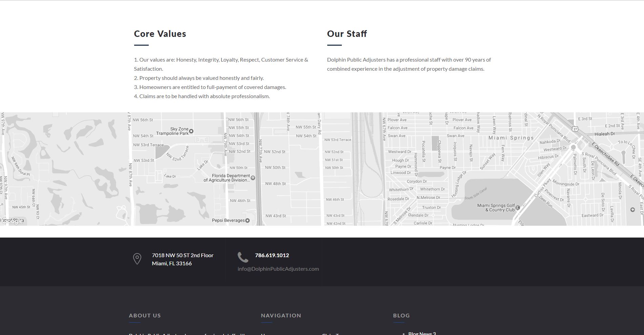The width and height of the screenshot is (644, 335).
Task: Click the telephone handset icon
Action: [x=243, y=257]
